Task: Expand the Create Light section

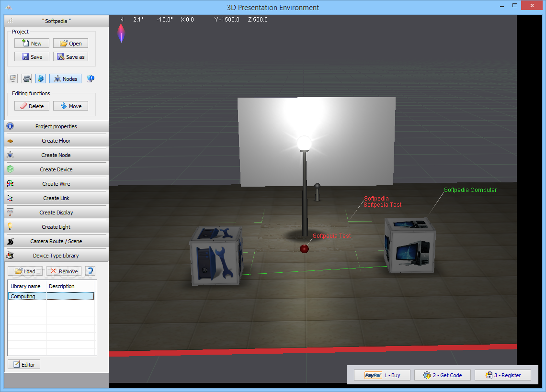Action: click(57, 227)
